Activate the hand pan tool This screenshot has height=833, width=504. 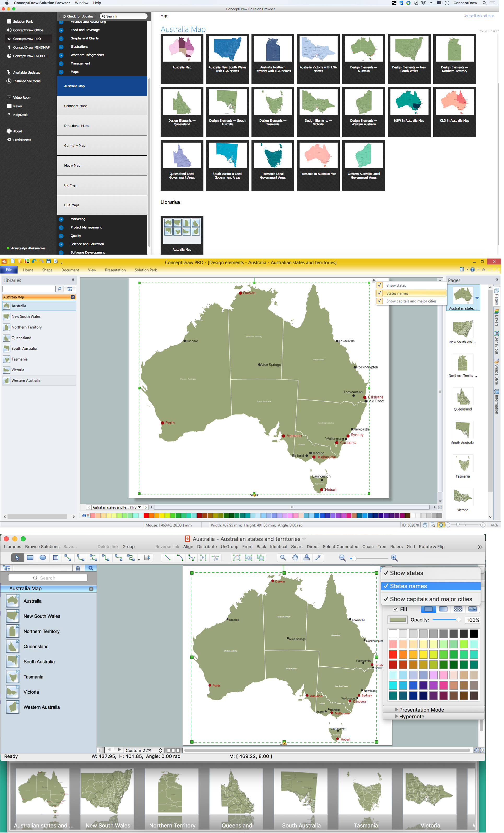coord(295,558)
